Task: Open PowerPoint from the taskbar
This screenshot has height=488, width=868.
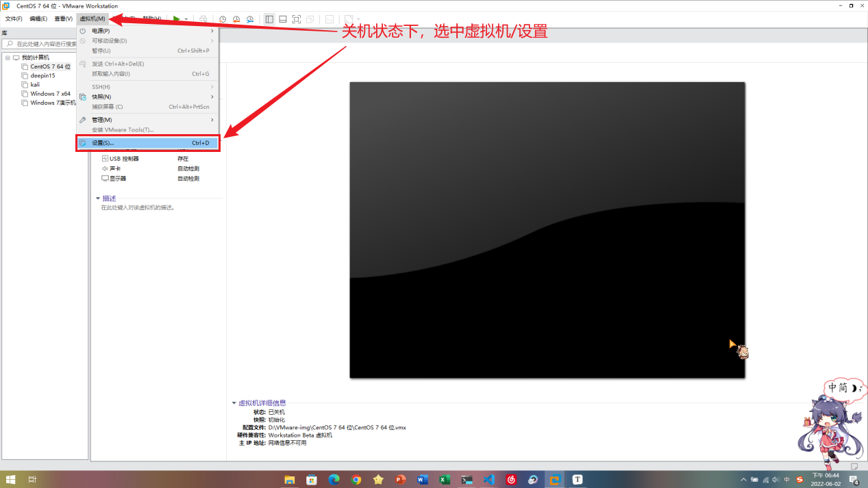Action: point(400,480)
